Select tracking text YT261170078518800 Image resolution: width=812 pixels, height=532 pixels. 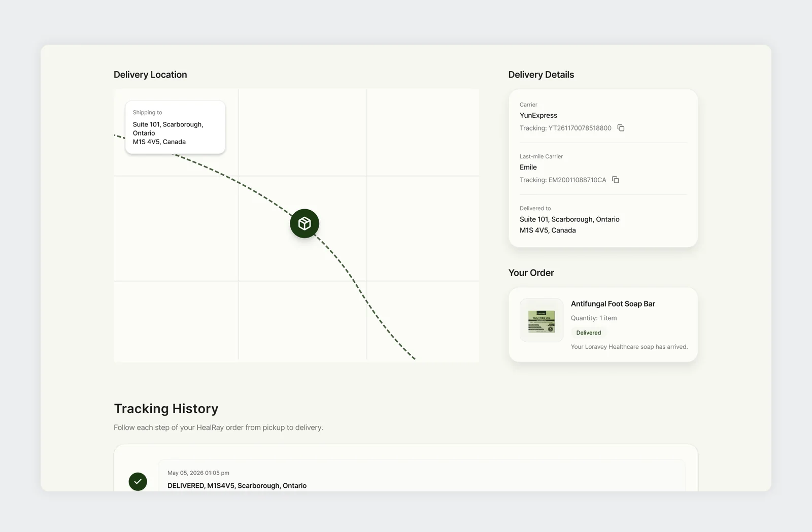tap(580, 128)
